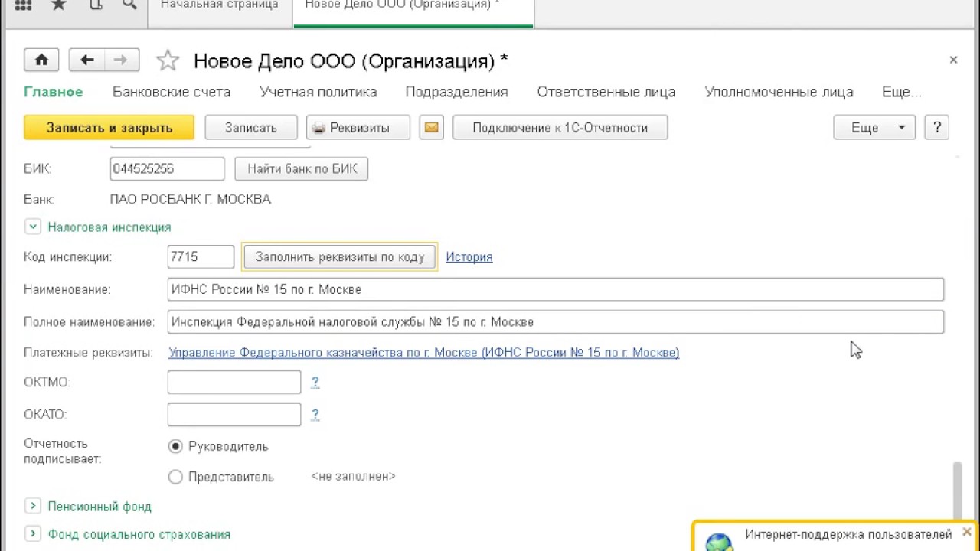
Task: Select the Представитель radio button
Action: pos(175,477)
